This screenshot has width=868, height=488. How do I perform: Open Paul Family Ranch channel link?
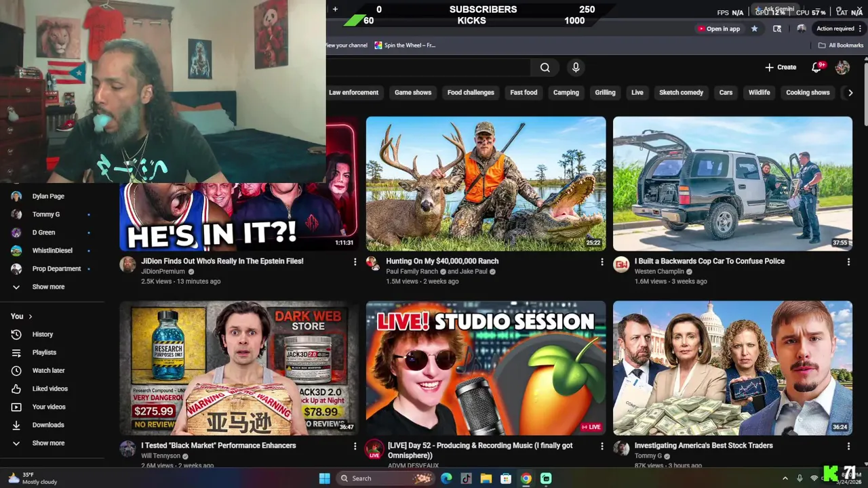click(x=412, y=272)
